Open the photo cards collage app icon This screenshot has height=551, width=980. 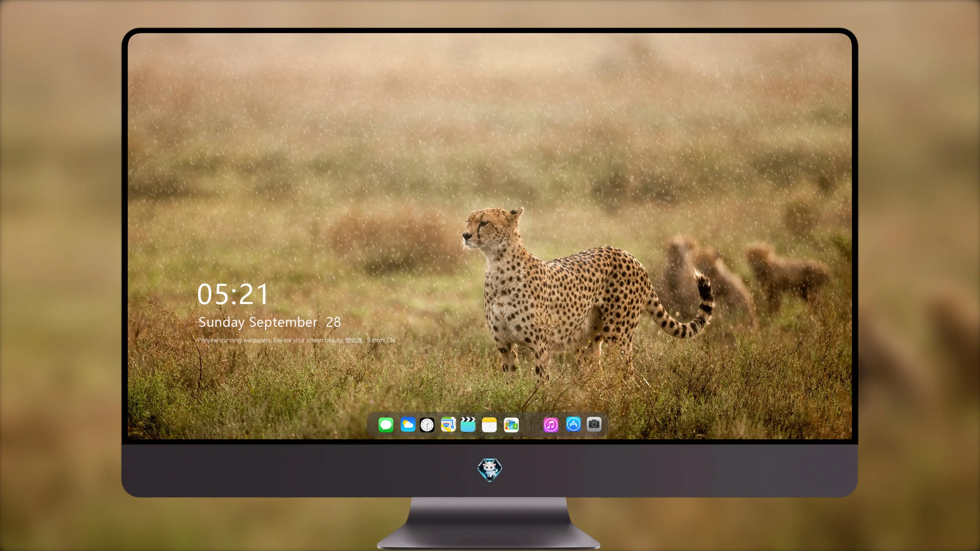click(511, 425)
